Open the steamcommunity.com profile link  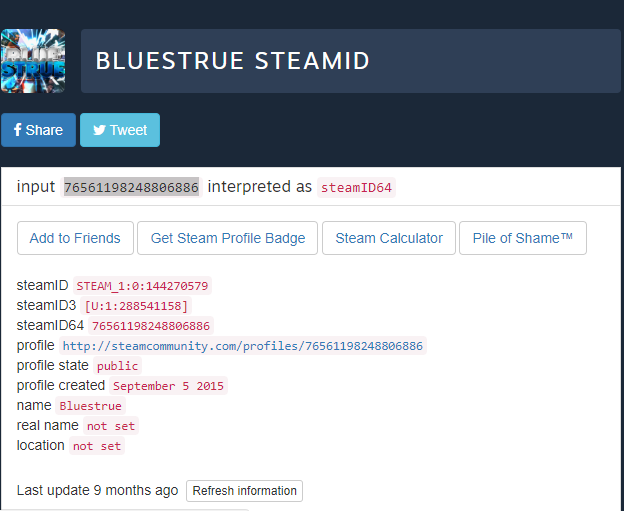tap(243, 345)
